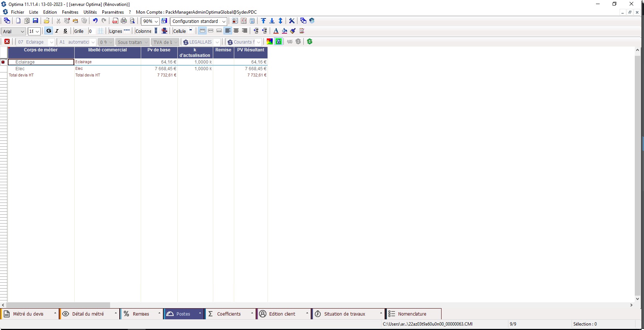
Task: Toggle top vertical cell alignment
Action: point(202,31)
